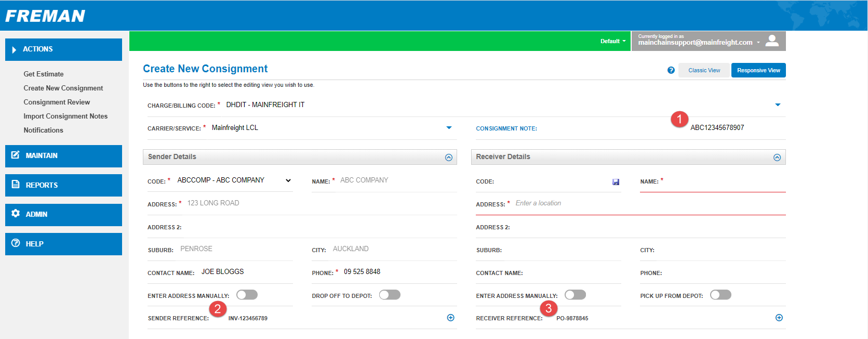The image size is (868, 339).
Task: Click sender City field AUCKLAND
Action: (x=393, y=249)
